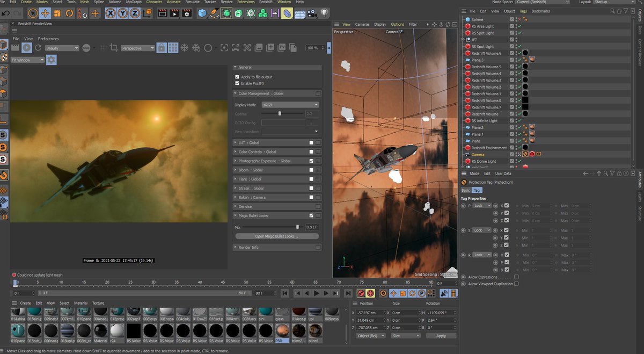Enable the LUT Global checkbox
Image resolution: width=644 pixels, height=354 pixels.
[x=311, y=142]
